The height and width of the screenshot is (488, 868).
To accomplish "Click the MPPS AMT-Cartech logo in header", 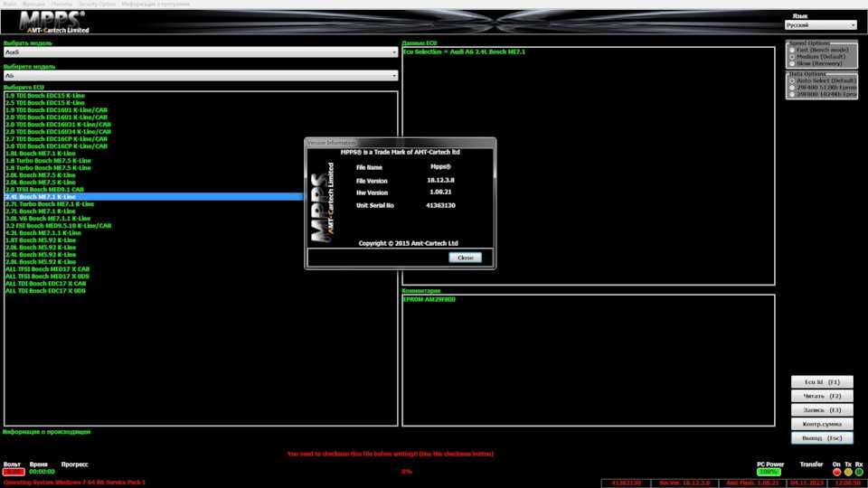I will click(x=53, y=22).
